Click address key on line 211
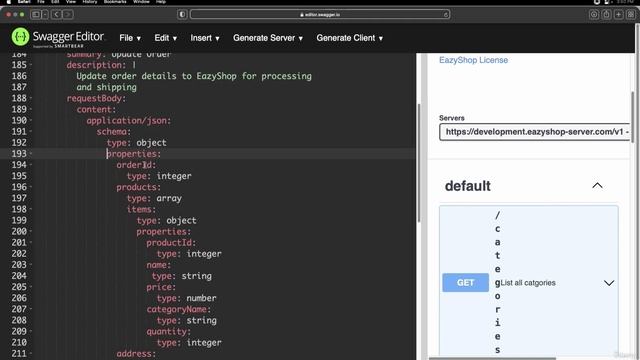The image size is (640, 360). pos(136,353)
